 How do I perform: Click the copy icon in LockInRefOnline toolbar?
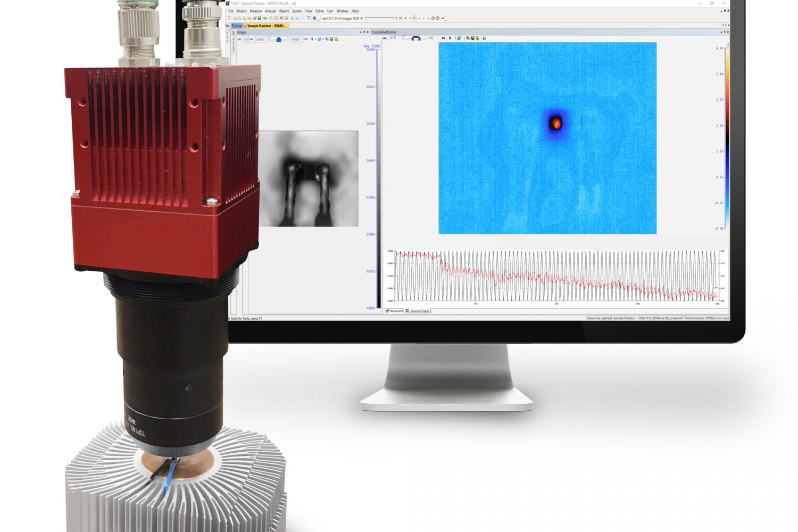[x=468, y=38]
